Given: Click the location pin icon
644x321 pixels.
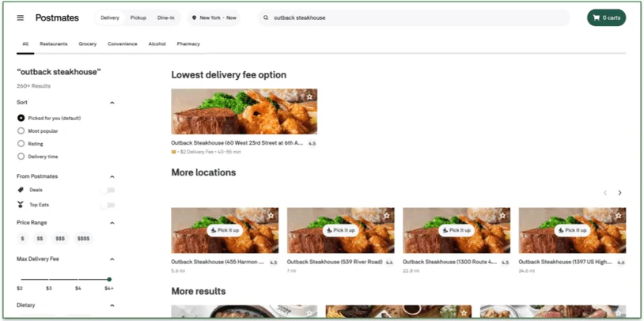Looking at the screenshot, I should click(195, 18).
